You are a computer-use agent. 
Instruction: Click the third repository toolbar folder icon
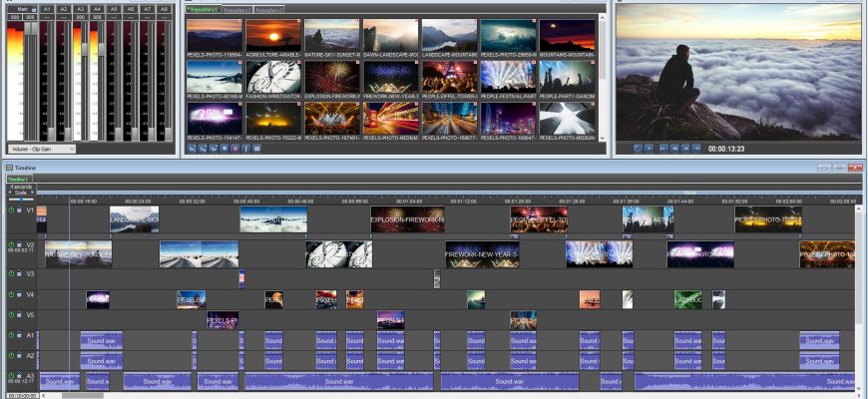pos(214,149)
